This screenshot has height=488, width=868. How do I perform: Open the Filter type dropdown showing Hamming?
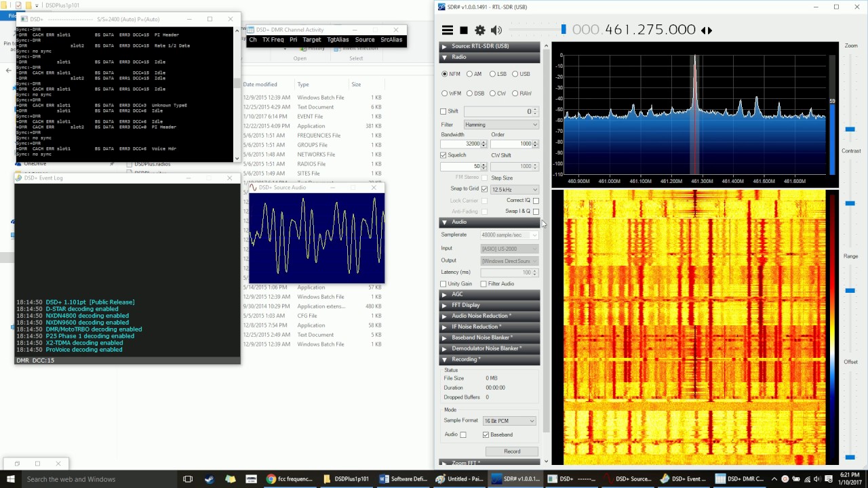501,125
